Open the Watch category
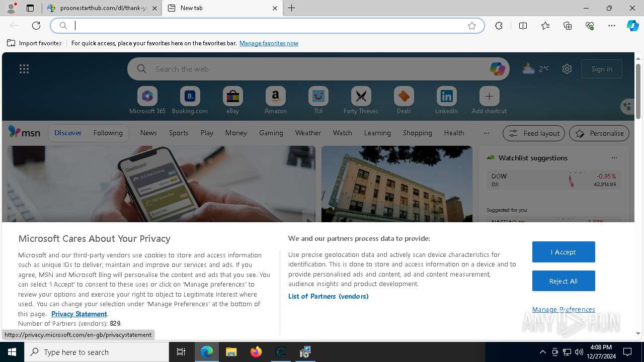This screenshot has width=644, height=362. pos(343,133)
